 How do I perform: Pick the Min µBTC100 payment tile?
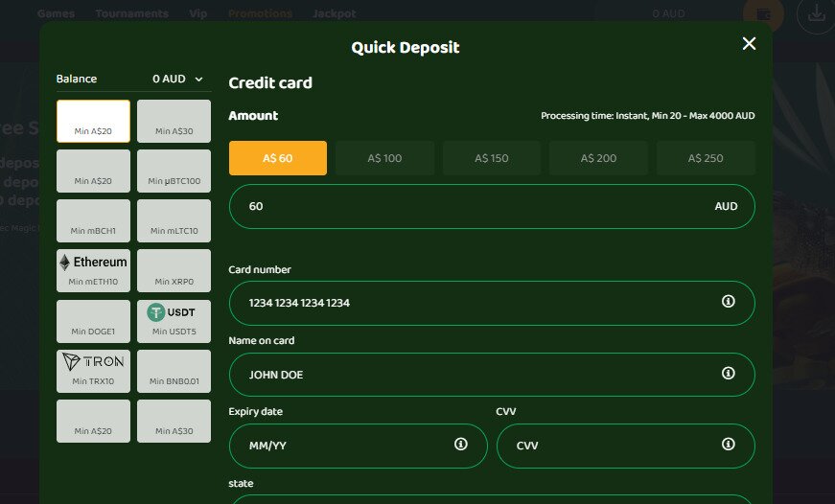coord(174,171)
